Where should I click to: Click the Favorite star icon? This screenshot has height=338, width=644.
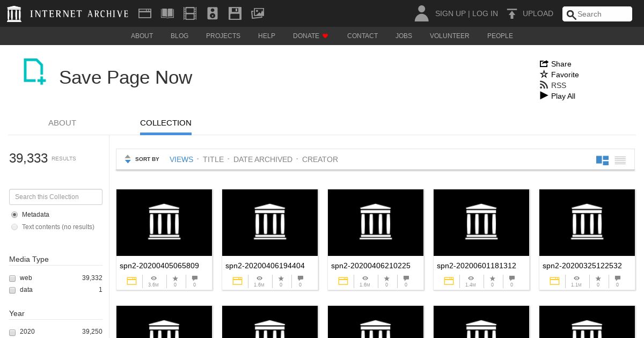[x=544, y=75]
